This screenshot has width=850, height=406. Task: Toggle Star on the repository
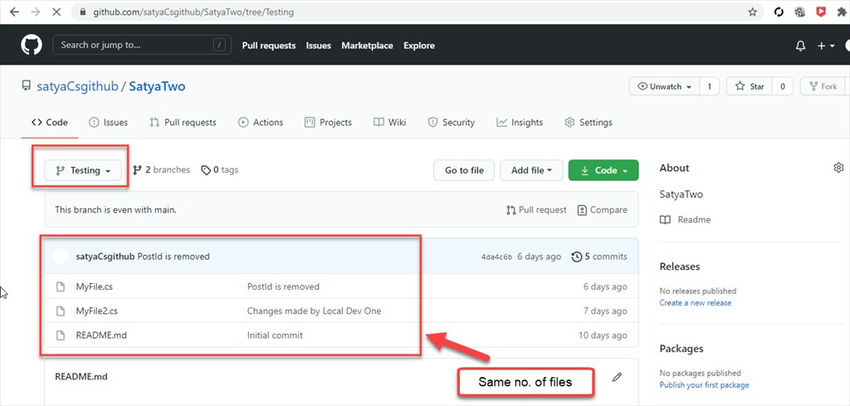pyautogui.click(x=746, y=87)
